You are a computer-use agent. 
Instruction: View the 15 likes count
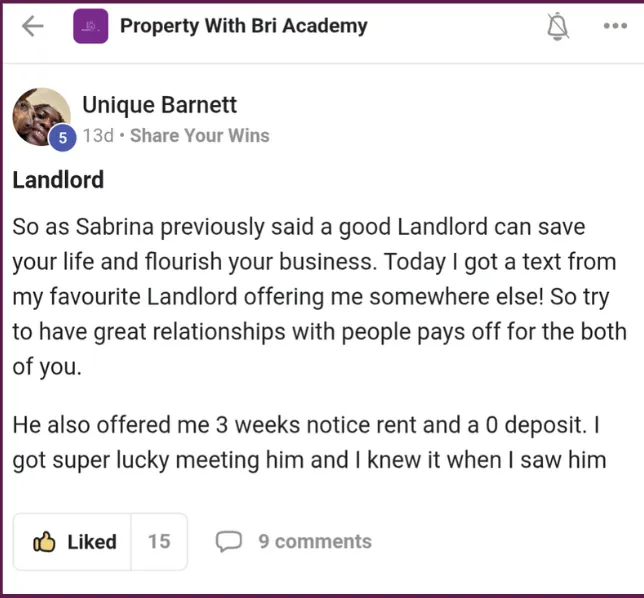[159, 542]
